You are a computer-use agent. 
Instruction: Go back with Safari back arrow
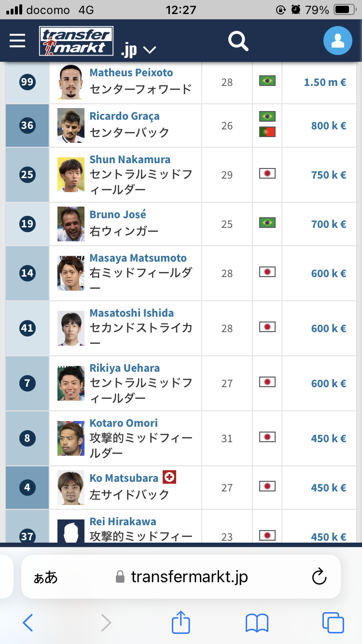28,623
